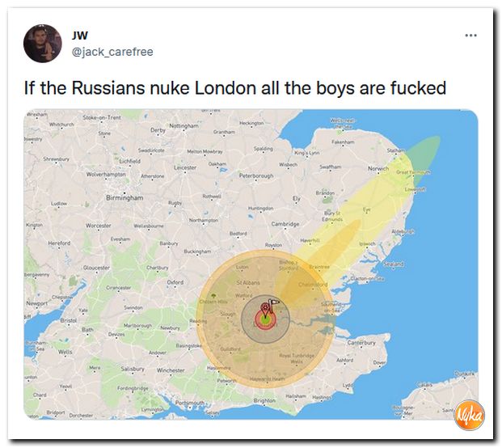Click the Oxford label on map
This screenshot has width=502, height=448.
175,282
